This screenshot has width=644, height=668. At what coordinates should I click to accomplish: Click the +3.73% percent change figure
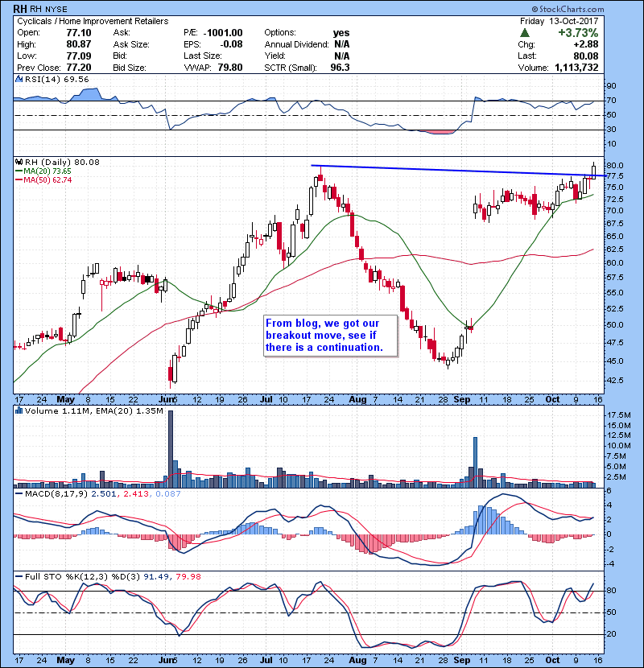tap(578, 33)
